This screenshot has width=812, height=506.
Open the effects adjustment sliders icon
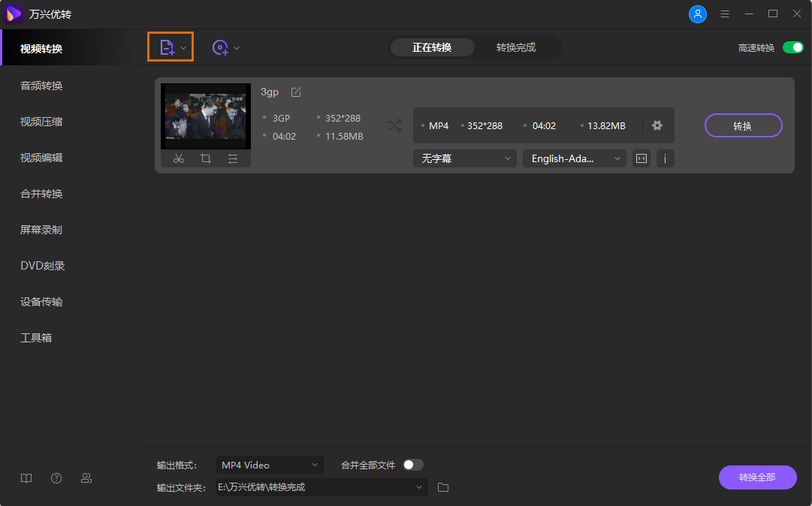coord(233,158)
